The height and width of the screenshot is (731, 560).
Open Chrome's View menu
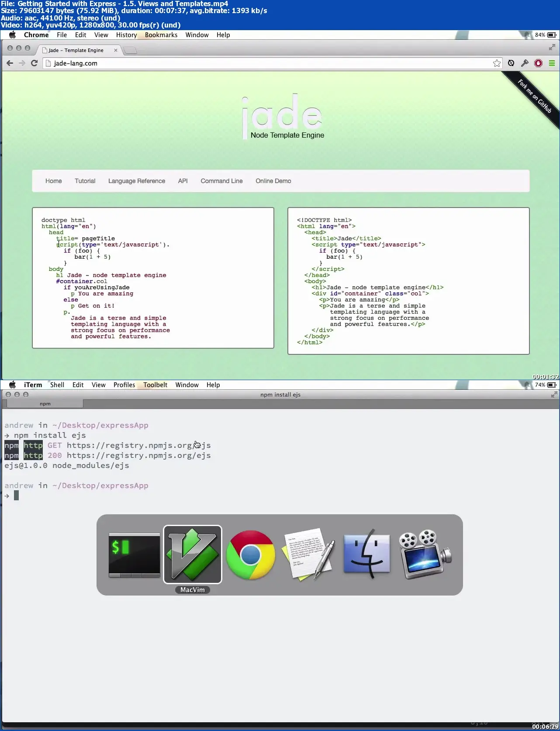coord(101,35)
